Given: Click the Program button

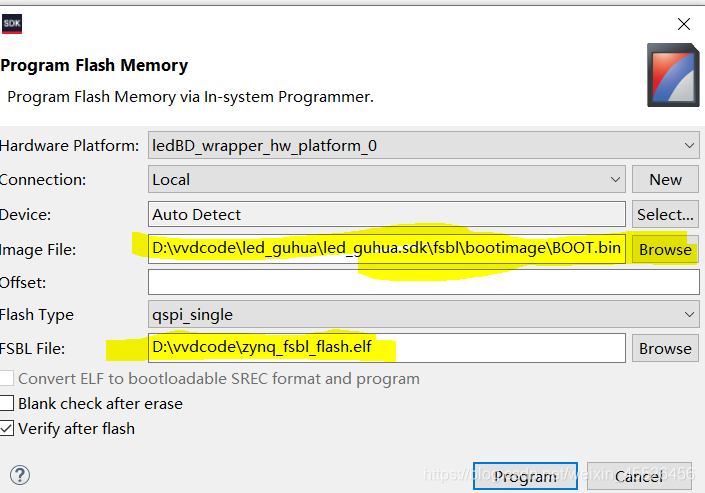Looking at the screenshot, I should 525,476.
